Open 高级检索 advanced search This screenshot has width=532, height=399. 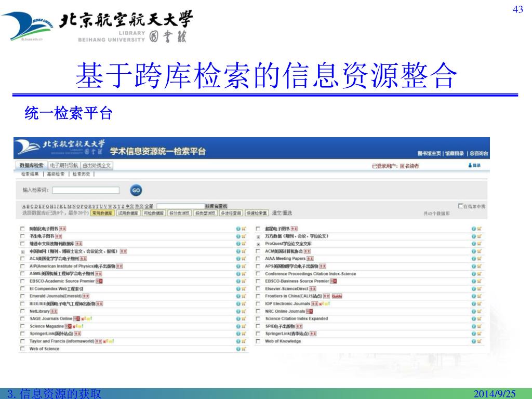coord(56,174)
